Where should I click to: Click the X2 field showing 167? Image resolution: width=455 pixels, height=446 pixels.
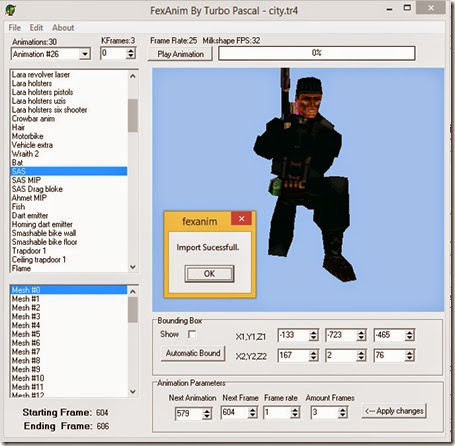293,356
